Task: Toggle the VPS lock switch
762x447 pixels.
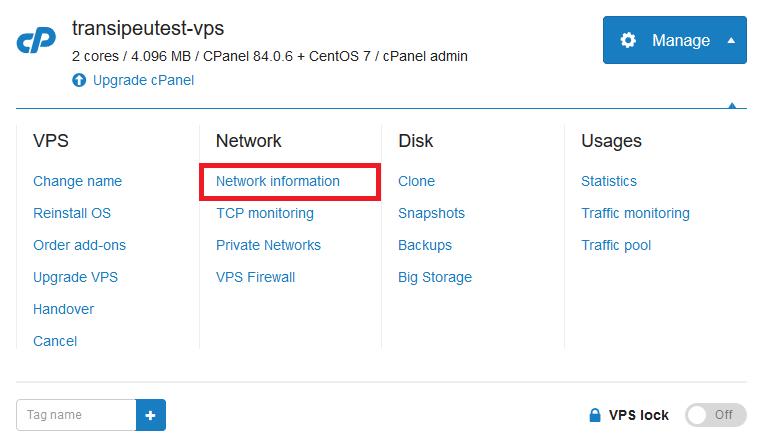Action: coord(715,415)
